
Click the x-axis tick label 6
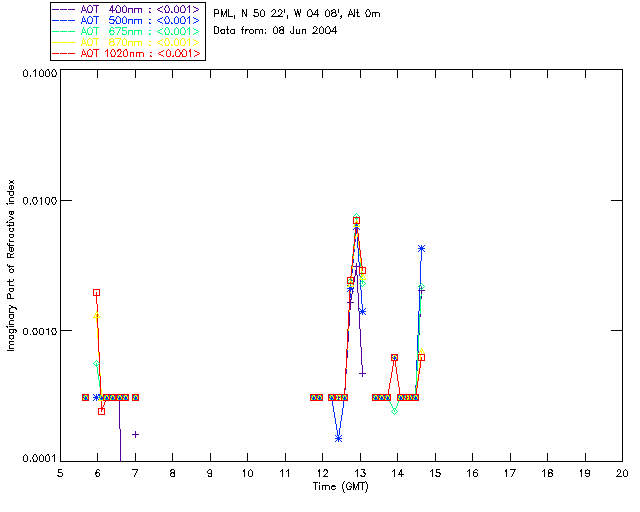pyautogui.click(x=98, y=473)
